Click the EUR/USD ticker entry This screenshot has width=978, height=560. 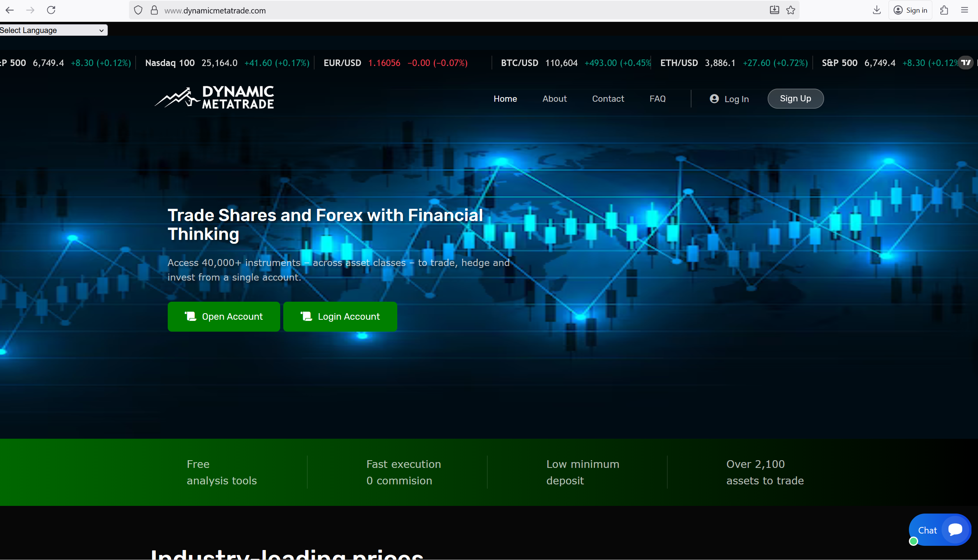pos(395,63)
